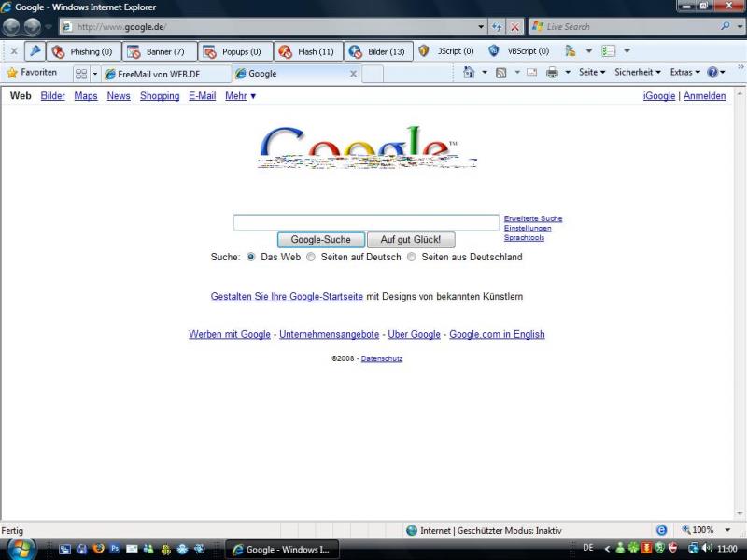Click the Flash blocker icon
Viewport: 747px width, 560px height.
[284, 51]
